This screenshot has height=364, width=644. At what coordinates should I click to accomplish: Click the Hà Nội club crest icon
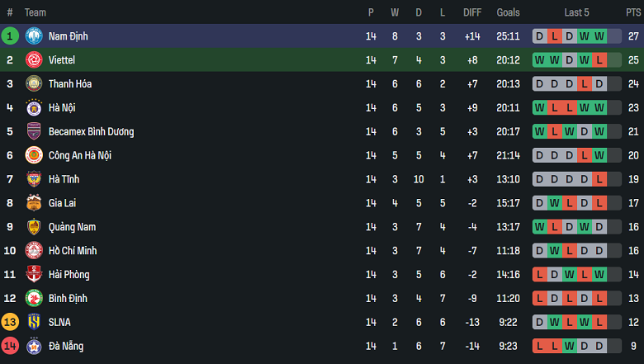34,108
